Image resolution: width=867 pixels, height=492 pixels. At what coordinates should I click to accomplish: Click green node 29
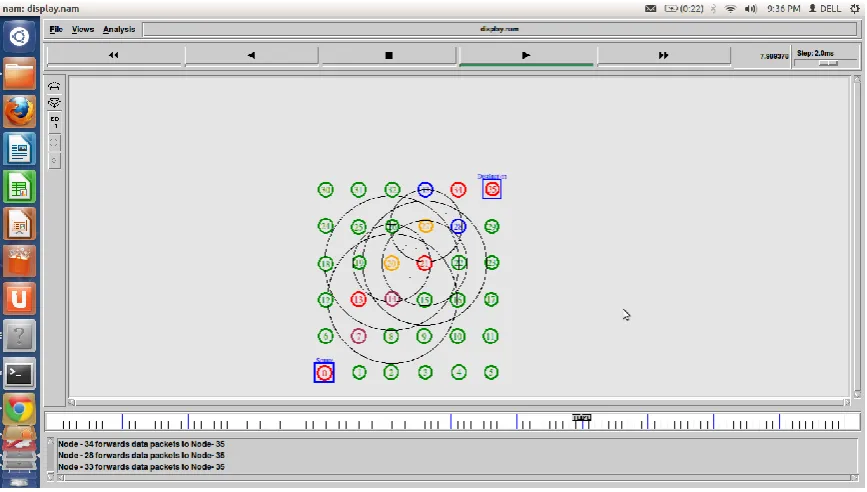click(492, 226)
